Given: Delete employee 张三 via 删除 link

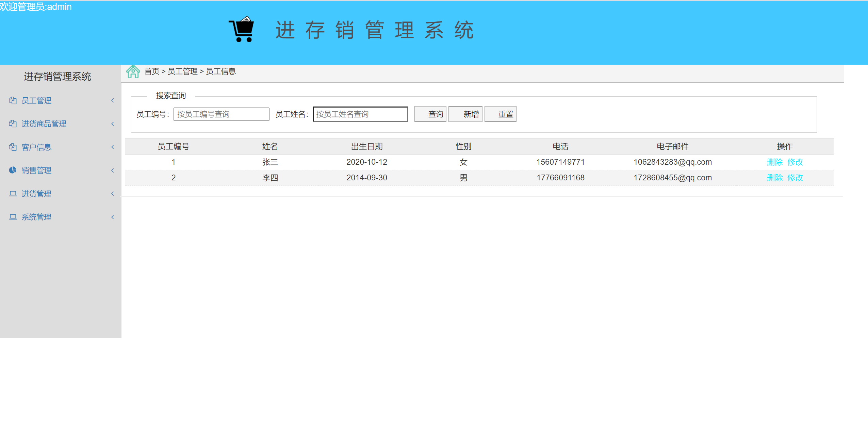Looking at the screenshot, I should 775,162.
